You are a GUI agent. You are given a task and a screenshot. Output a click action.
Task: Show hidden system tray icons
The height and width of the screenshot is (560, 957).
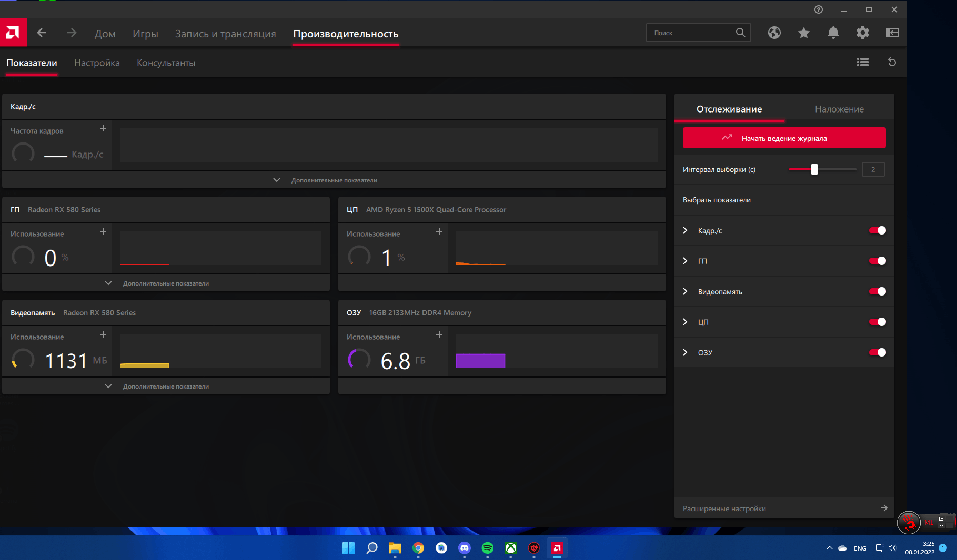point(829,548)
